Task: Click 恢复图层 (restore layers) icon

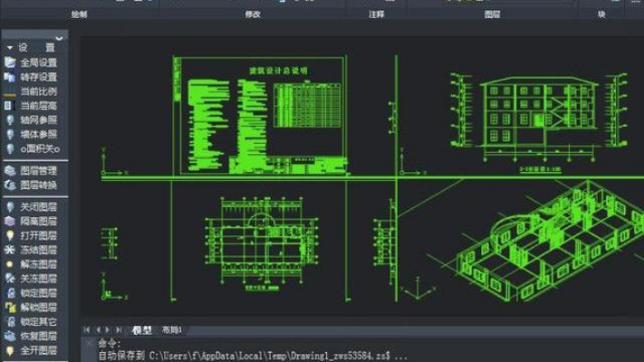Action: [9, 336]
